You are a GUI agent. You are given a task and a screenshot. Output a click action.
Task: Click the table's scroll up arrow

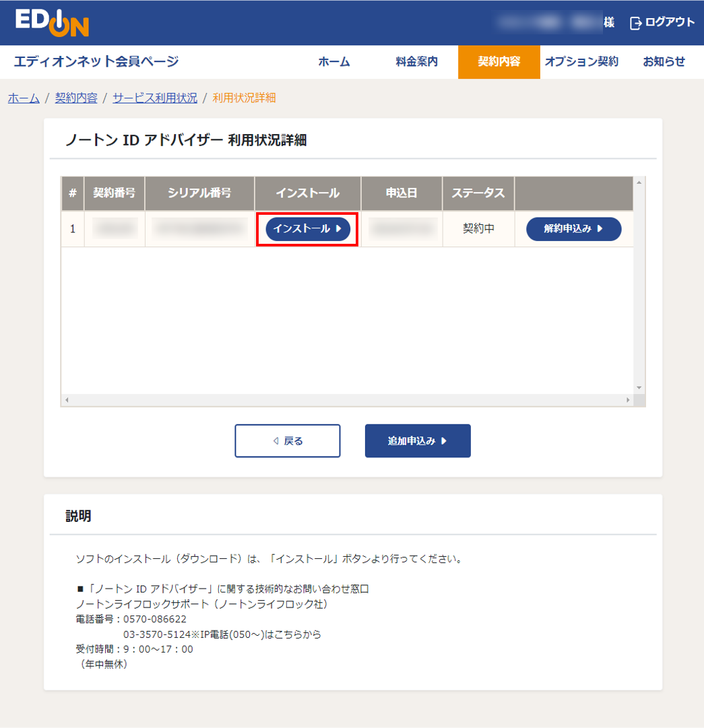point(639,183)
